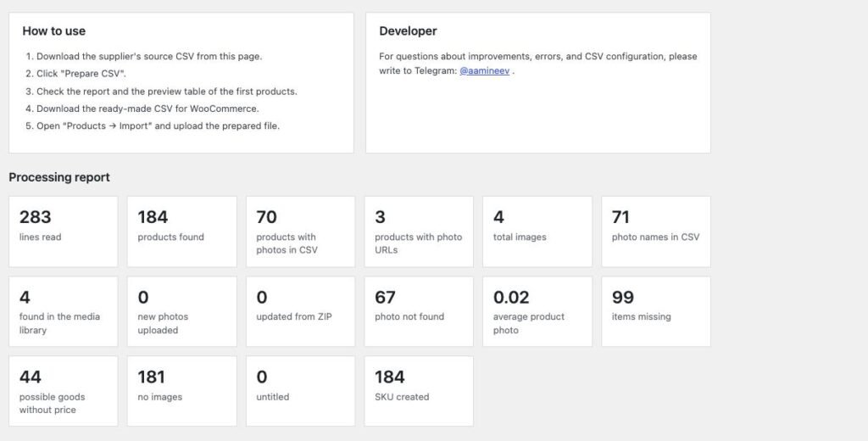Click the "untitled" stat card

pos(301,391)
